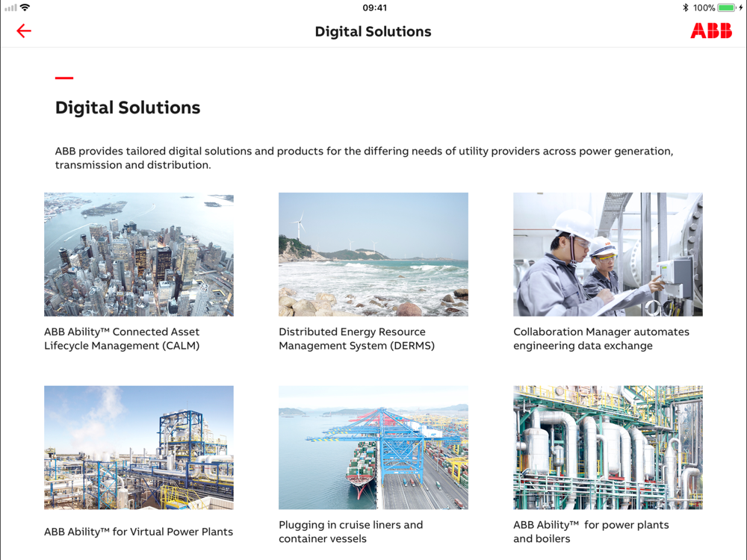Viewport: 747px width, 560px height.
Task: Tap the ABB logo in header
Action: [x=711, y=31]
